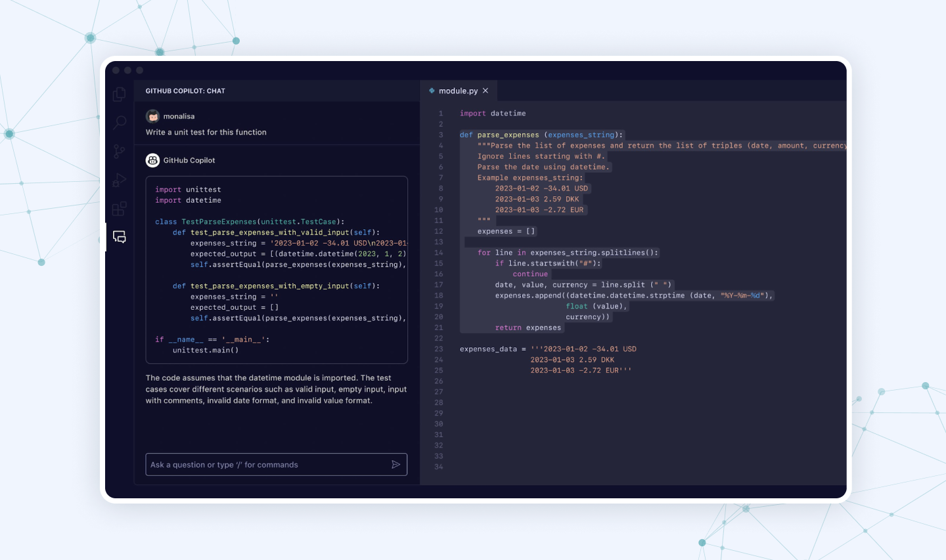Click 'def test_parse_expenses_with_empty_input' in chat code
The height and width of the screenshot is (560, 946).
point(277,286)
